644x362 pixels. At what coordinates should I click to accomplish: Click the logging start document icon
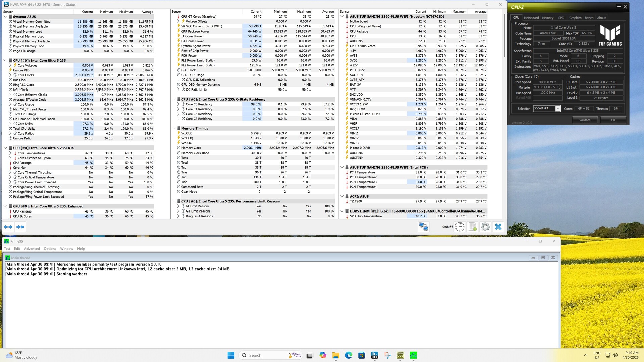[473, 227]
